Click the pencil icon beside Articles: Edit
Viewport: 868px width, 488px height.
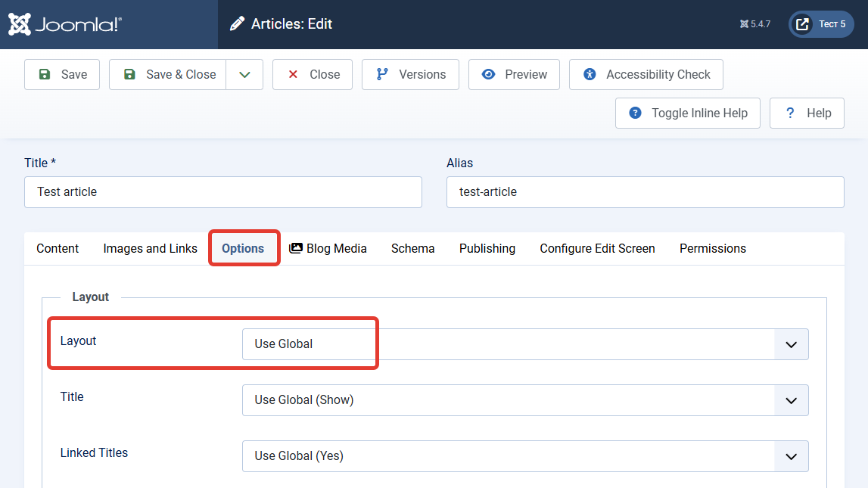pyautogui.click(x=237, y=23)
